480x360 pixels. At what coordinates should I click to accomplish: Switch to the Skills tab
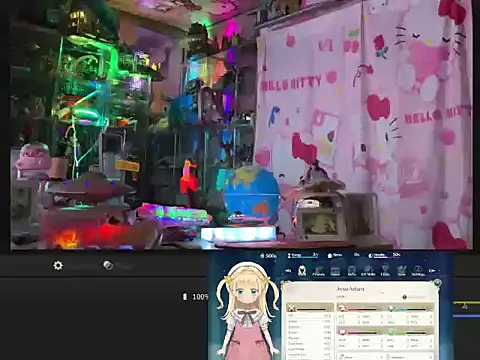(x=352, y=271)
